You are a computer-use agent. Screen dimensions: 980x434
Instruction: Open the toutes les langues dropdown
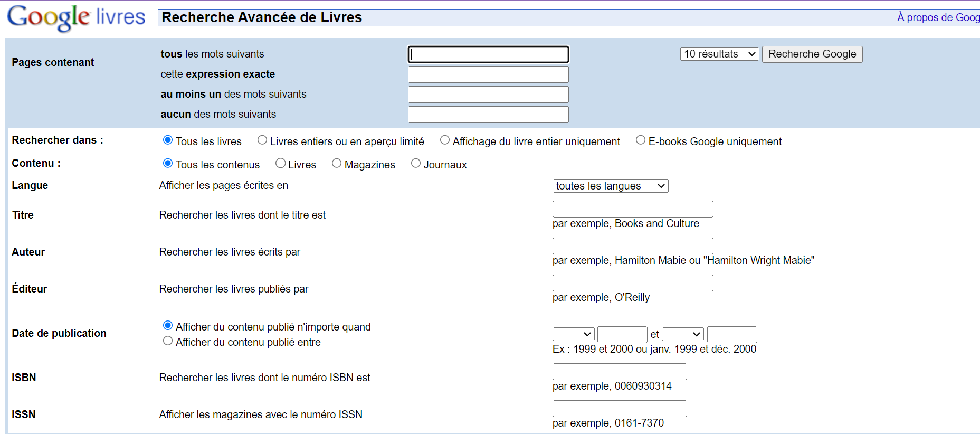pyautogui.click(x=611, y=186)
